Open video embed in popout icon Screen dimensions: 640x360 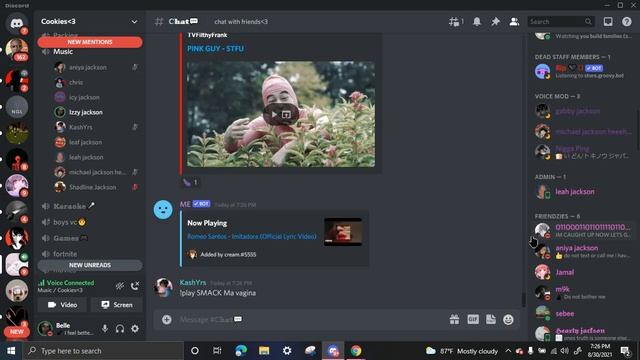tap(287, 114)
